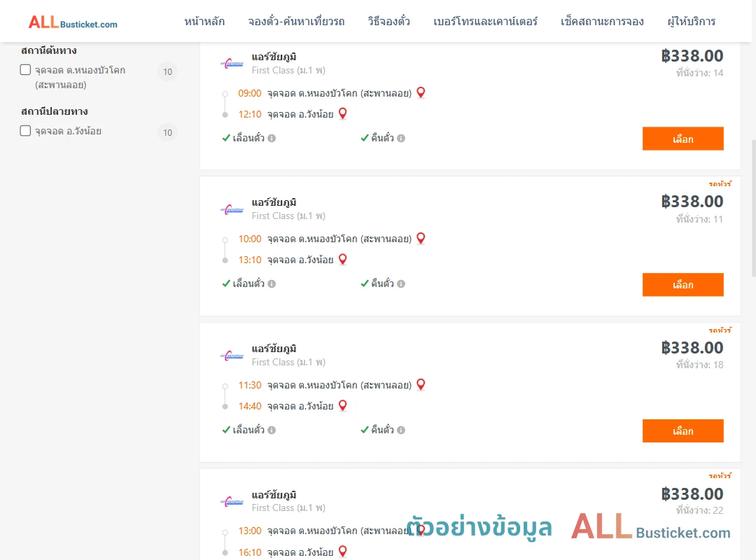Click the 13:00 departure time
Viewport: 756px width, 560px height.
coord(250,531)
